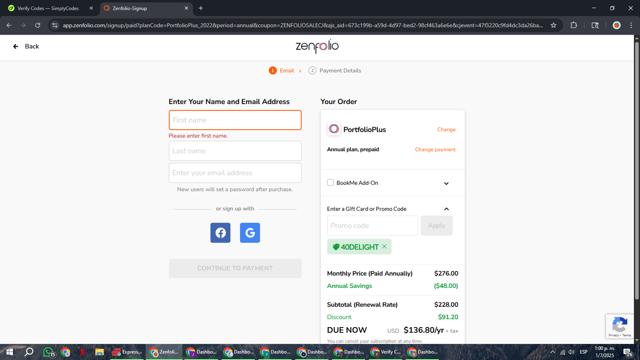Screen dimensions: 640x360
Task: Click in the First name field
Action: (235, 120)
